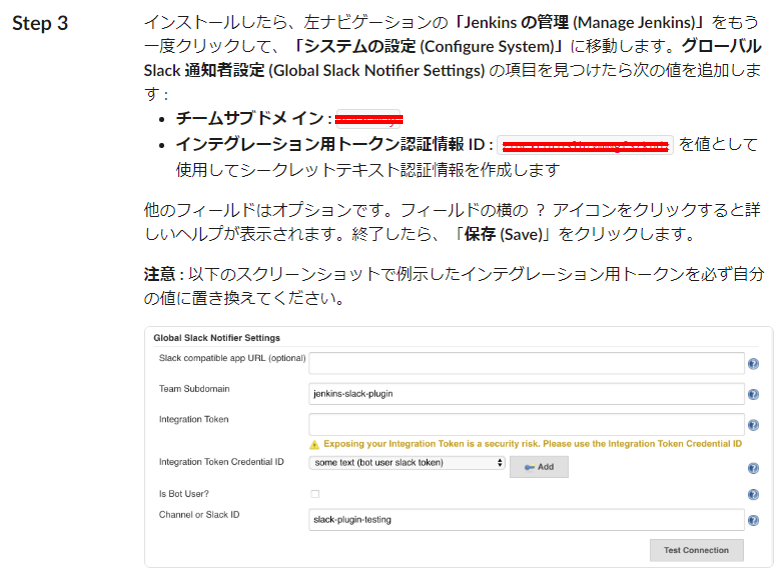
Task: Click the Add credentials button
Action: tap(539, 466)
